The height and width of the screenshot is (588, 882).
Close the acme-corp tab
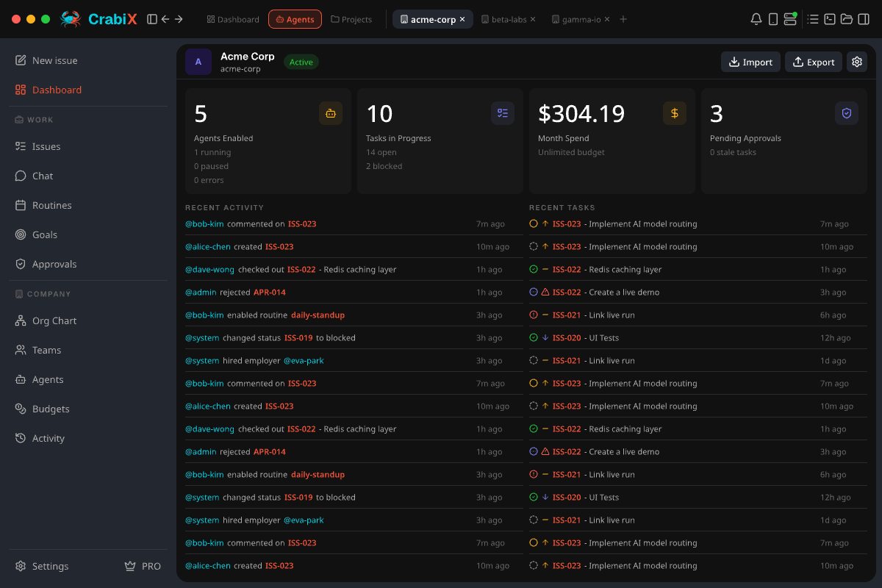tap(462, 19)
